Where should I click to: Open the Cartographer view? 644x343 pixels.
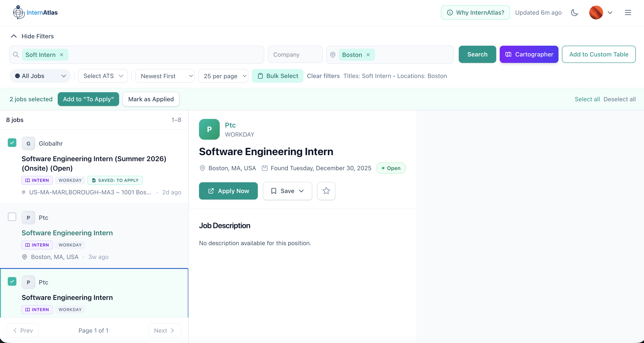point(529,55)
